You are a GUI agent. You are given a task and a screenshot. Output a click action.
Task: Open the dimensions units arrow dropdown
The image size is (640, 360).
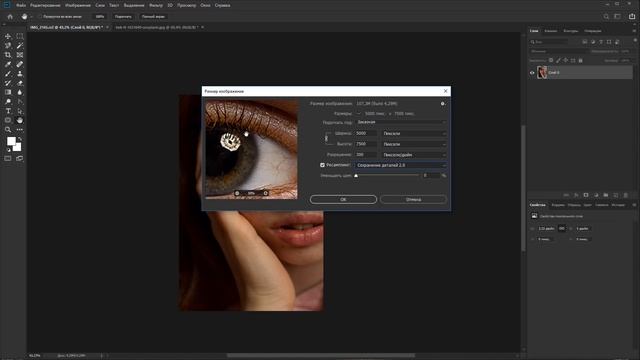click(x=359, y=114)
